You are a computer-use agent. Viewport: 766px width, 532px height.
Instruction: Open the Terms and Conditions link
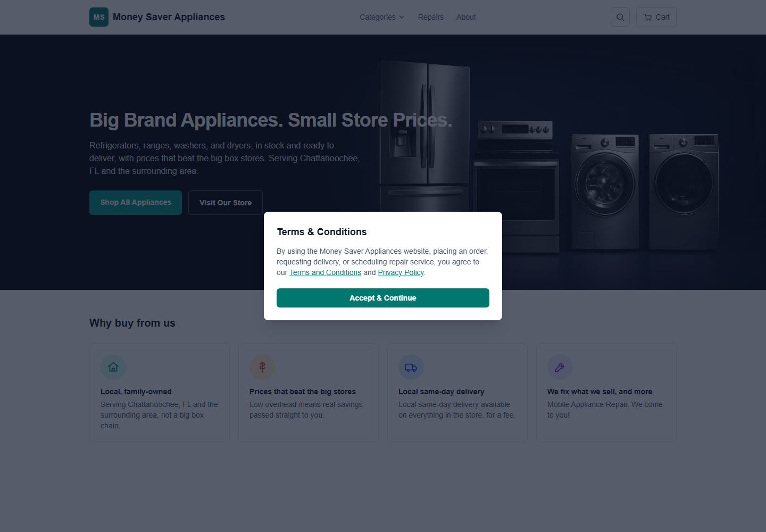[325, 272]
